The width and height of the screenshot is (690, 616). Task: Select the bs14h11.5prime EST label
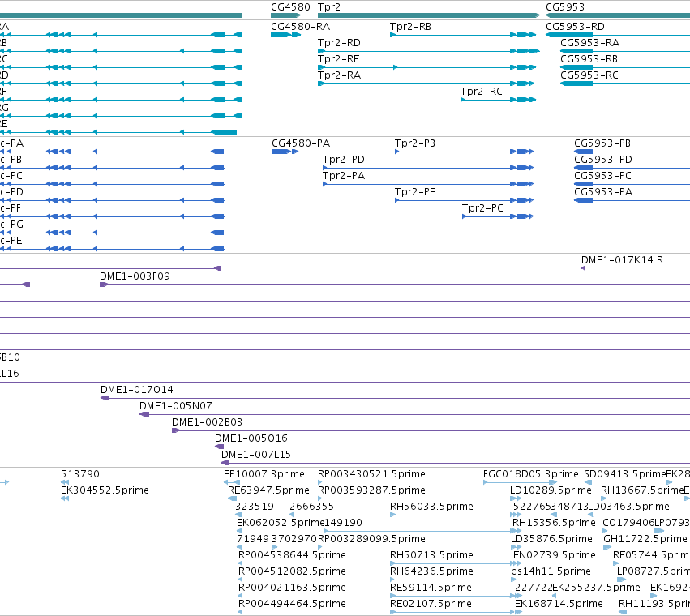click(x=551, y=571)
